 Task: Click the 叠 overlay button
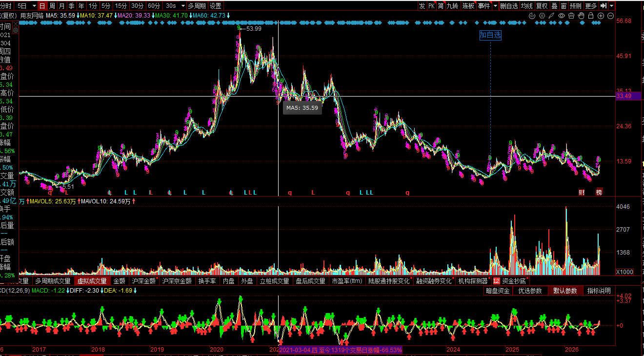555,6
